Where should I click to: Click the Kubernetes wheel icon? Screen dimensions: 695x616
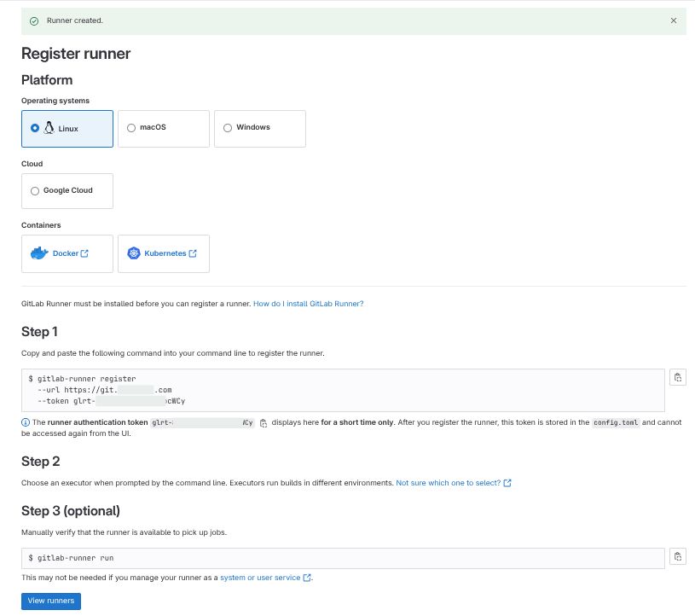134,253
